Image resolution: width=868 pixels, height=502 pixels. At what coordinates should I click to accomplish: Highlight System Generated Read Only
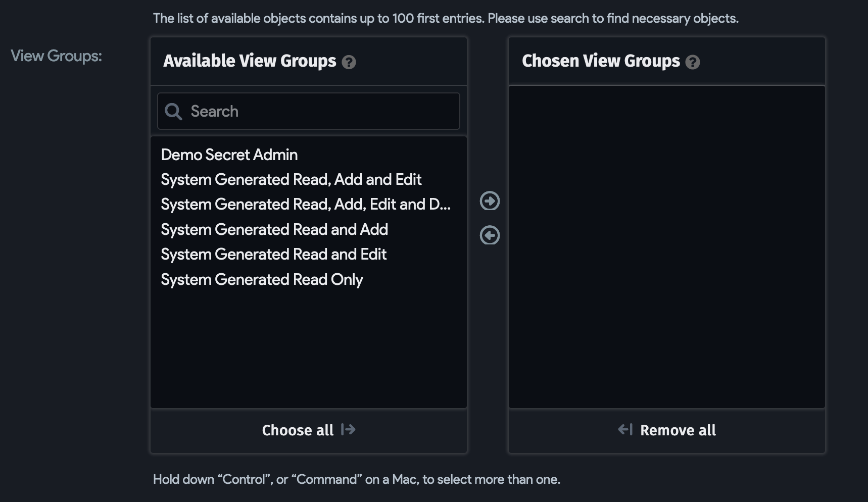point(262,279)
